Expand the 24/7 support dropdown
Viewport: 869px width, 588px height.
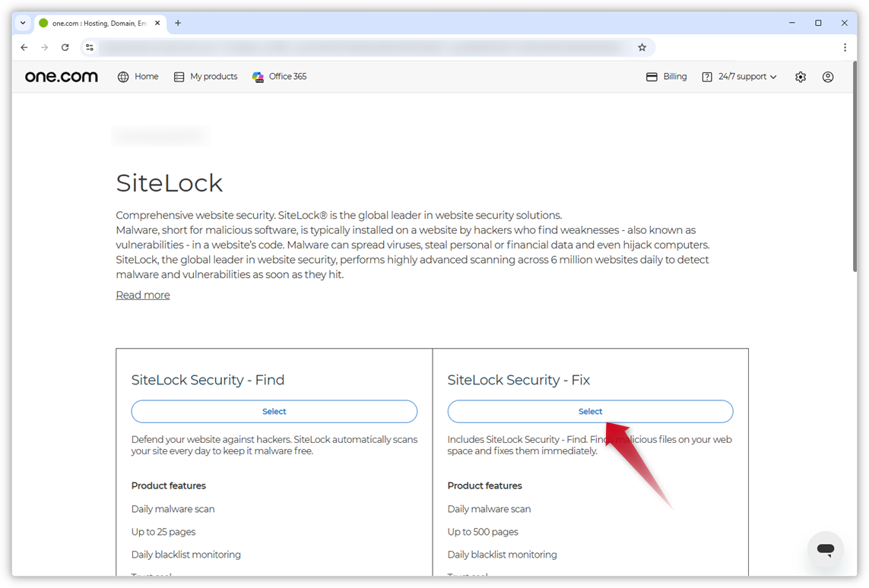point(739,77)
